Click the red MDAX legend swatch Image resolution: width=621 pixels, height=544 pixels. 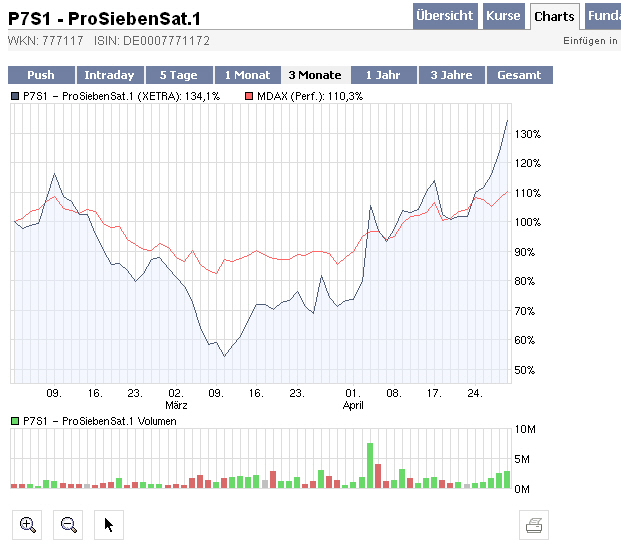249,96
